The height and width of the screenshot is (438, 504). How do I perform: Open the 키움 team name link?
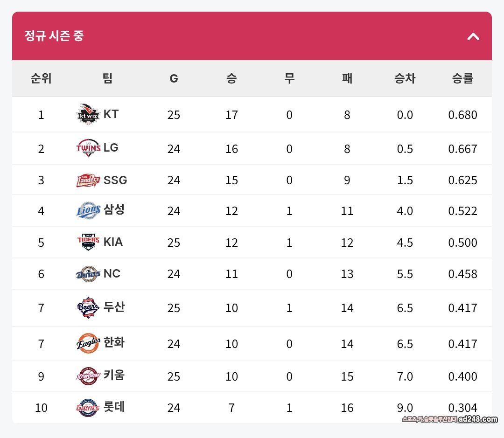tap(114, 375)
